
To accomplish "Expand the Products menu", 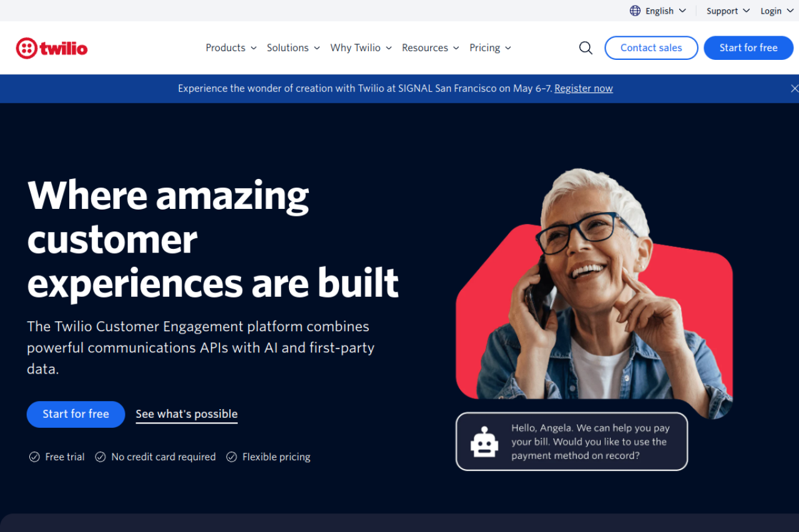I will pos(231,48).
